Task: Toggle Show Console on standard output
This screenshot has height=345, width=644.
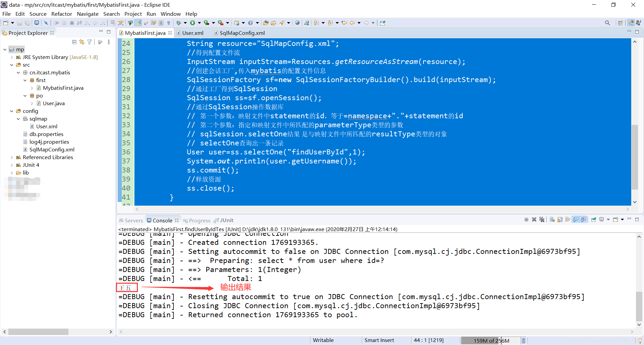Action: 576,220
